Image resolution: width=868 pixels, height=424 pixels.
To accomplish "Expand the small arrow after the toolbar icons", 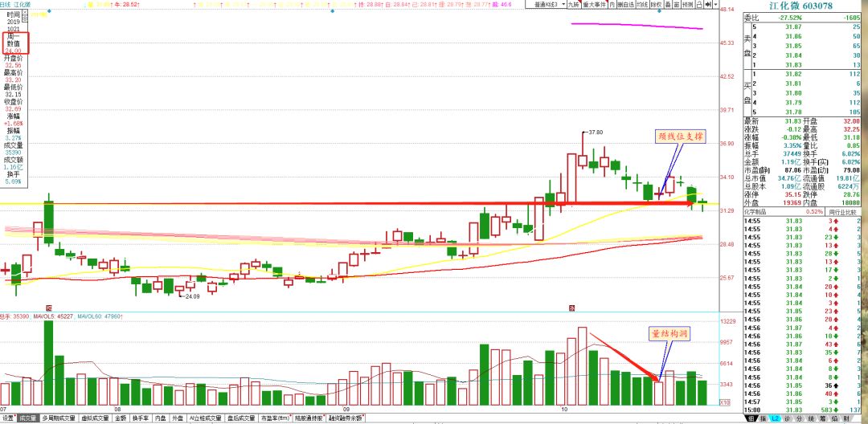I will [716, 4].
